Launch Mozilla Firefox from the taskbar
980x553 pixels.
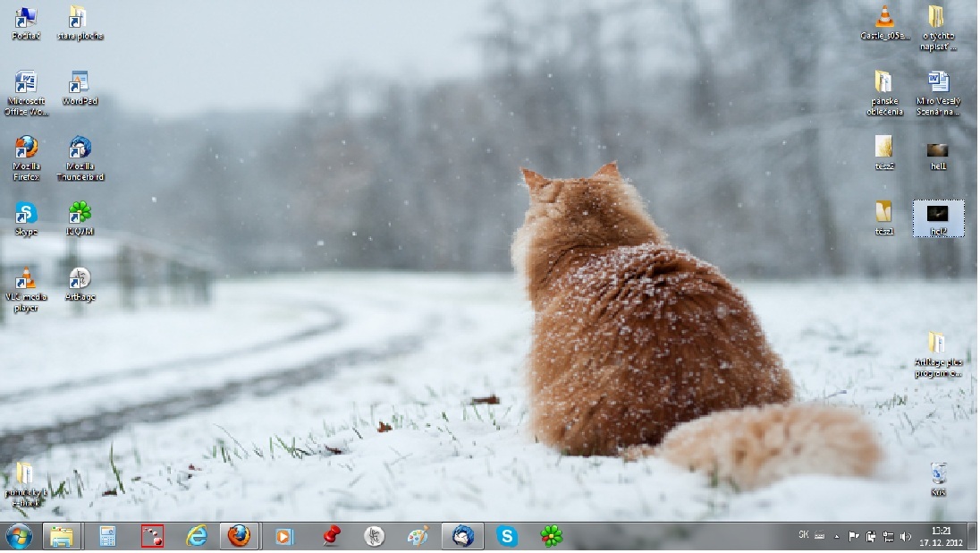[238, 536]
